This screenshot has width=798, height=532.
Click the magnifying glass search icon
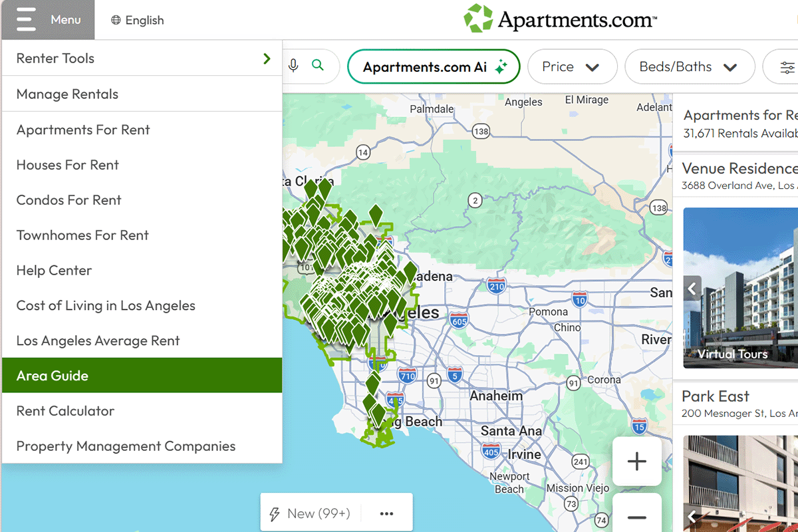(318, 65)
